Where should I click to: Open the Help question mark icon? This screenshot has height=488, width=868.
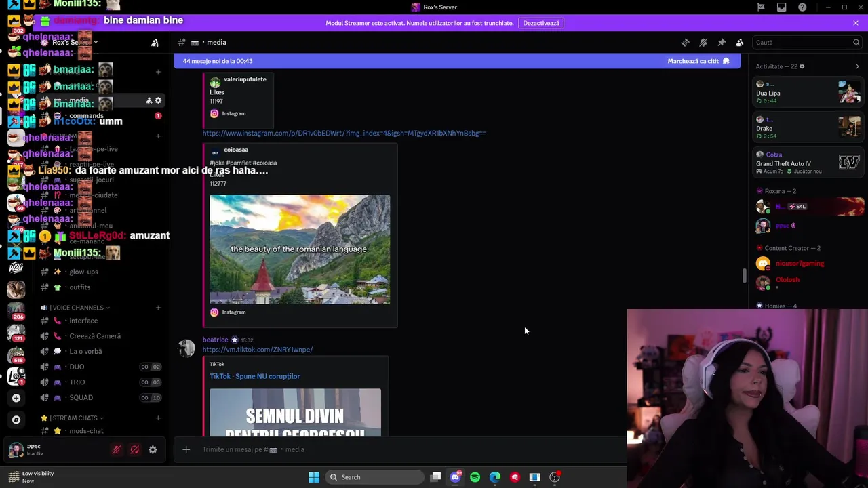[803, 7]
